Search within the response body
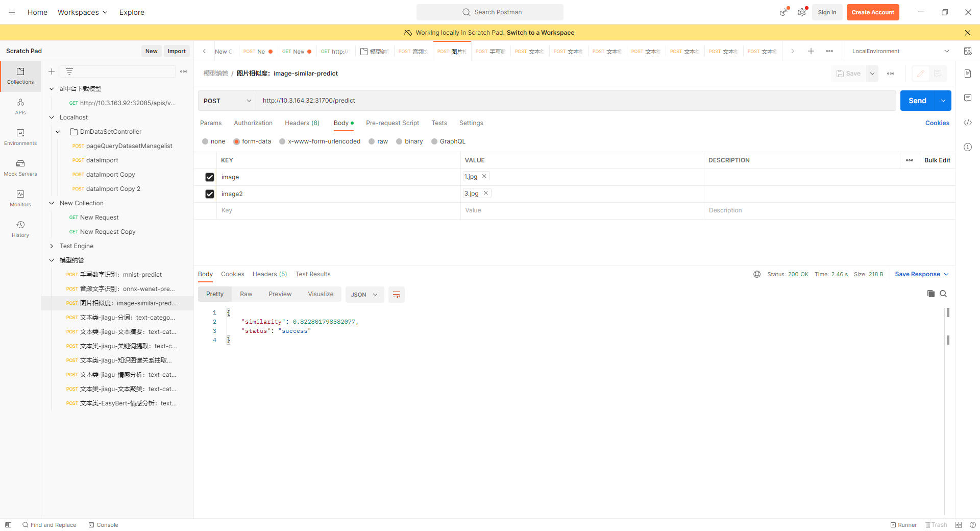The width and height of the screenshot is (980, 531). (943, 294)
